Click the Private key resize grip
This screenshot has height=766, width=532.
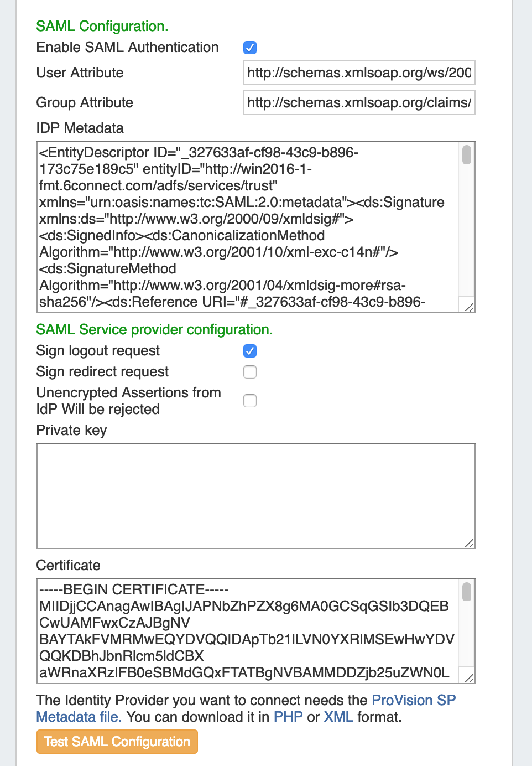coord(470,543)
